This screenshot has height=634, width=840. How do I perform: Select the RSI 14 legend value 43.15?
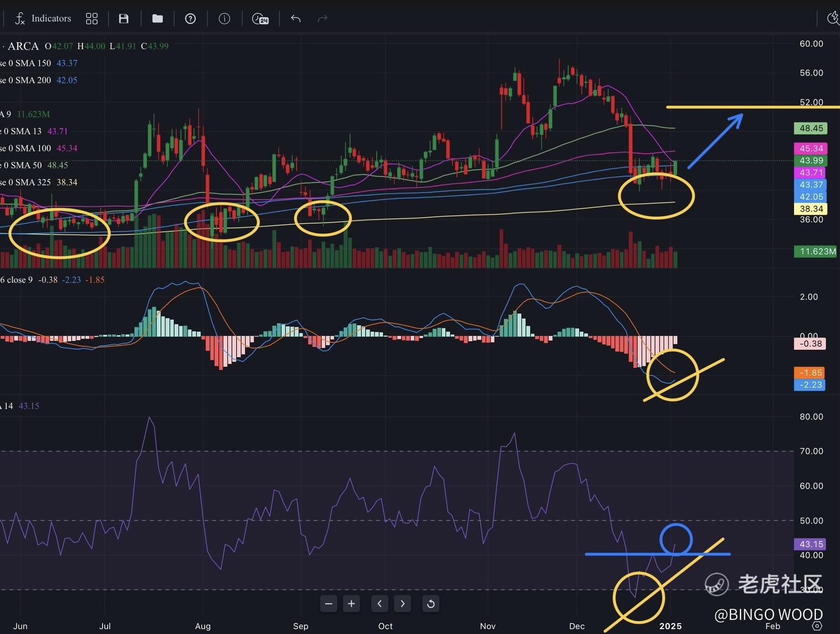pos(29,406)
